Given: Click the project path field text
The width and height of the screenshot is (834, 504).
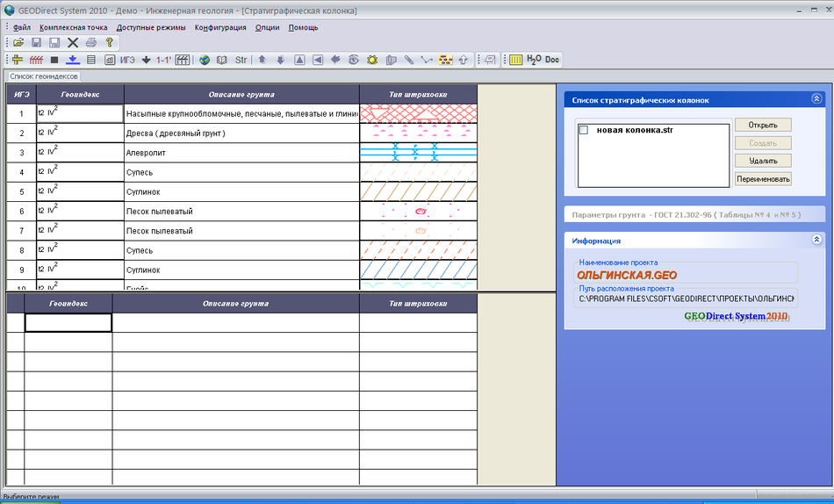Looking at the screenshot, I should (x=687, y=299).
